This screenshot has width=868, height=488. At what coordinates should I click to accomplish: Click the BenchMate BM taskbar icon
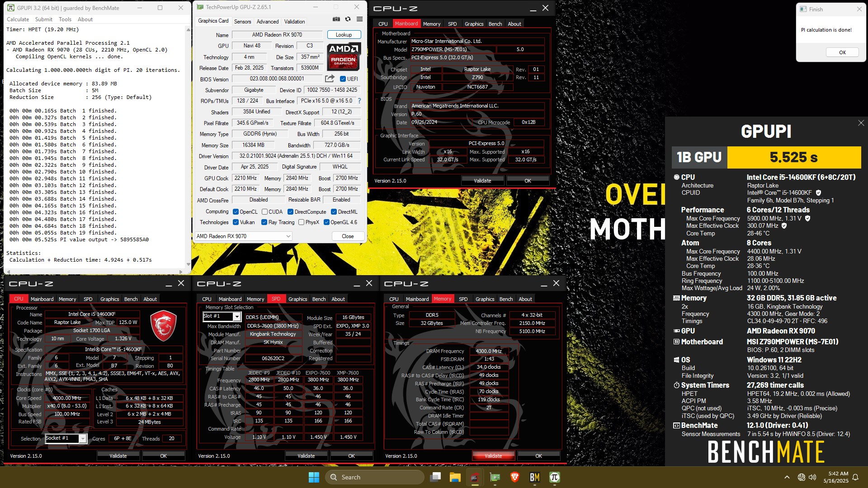534,477
